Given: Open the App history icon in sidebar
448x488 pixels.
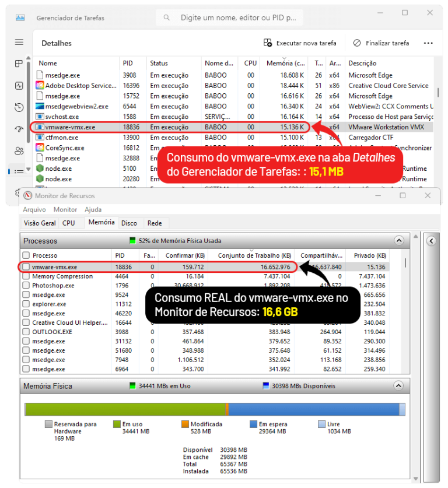Looking at the screenshot, I should (19, 107).
